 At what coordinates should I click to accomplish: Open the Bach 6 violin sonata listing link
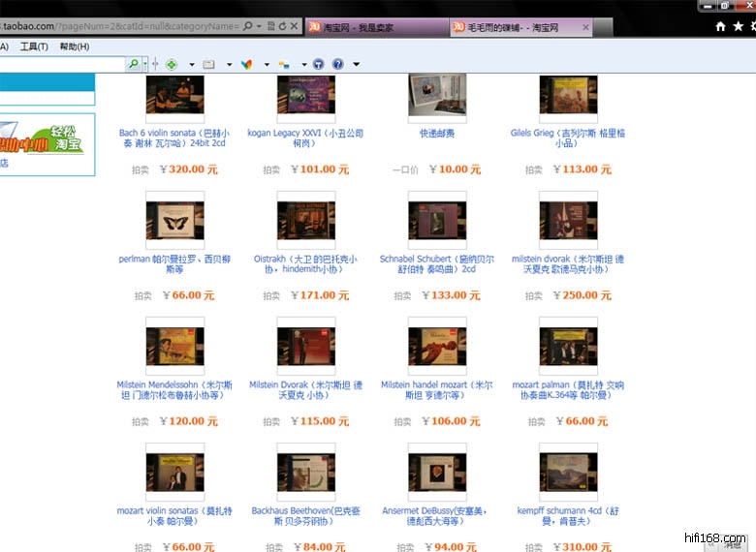tap(173, 138)
